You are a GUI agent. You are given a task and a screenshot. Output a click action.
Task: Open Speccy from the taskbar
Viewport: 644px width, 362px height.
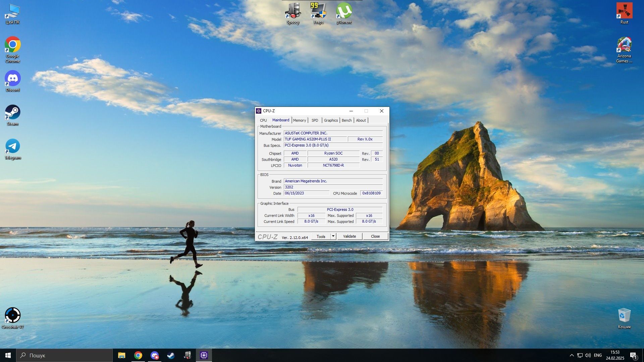pyautogui.click(x=187, y=355)
